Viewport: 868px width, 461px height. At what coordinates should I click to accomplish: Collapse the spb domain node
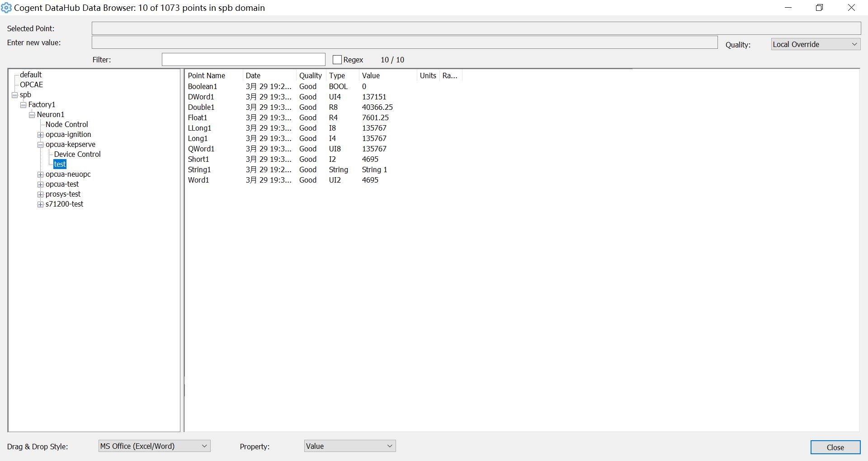pos(15,95)
